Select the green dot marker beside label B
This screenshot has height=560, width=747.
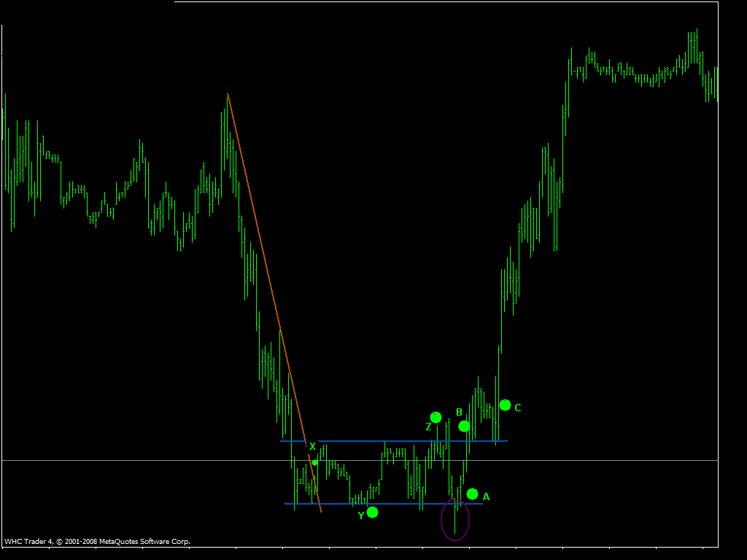464,426
